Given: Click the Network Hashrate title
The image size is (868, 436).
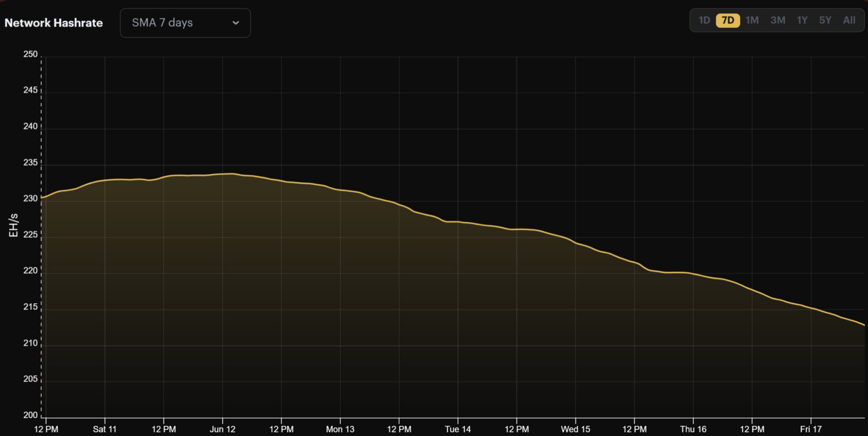Looking at the screenshot, I should (54, 23).
